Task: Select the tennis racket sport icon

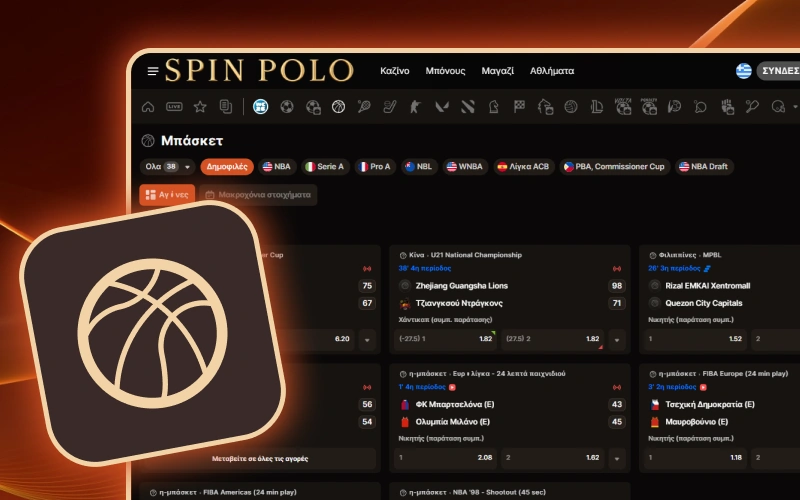Action: click(x=364, y=107)
